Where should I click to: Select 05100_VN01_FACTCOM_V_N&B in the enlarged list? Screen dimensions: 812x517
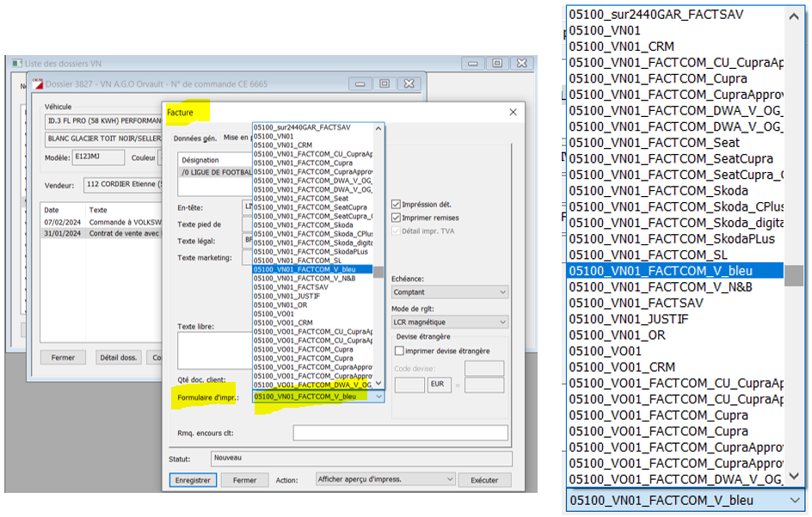point(675,287)
